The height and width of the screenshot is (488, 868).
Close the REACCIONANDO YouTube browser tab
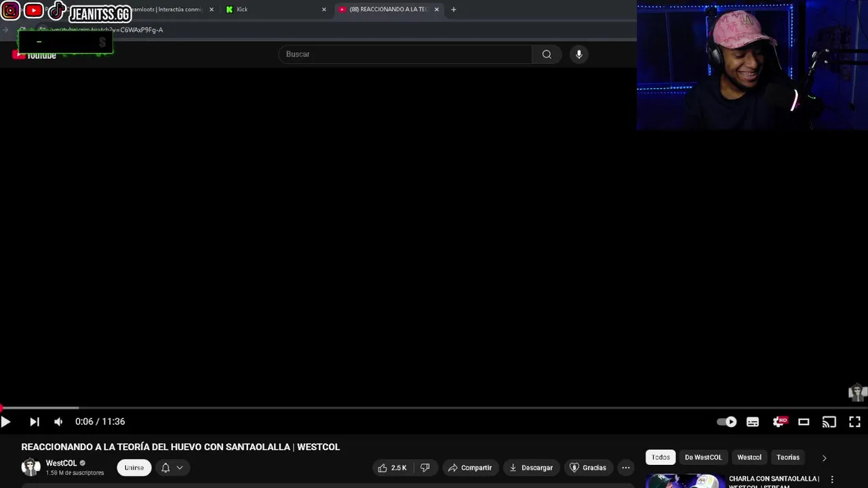point(436,9)
